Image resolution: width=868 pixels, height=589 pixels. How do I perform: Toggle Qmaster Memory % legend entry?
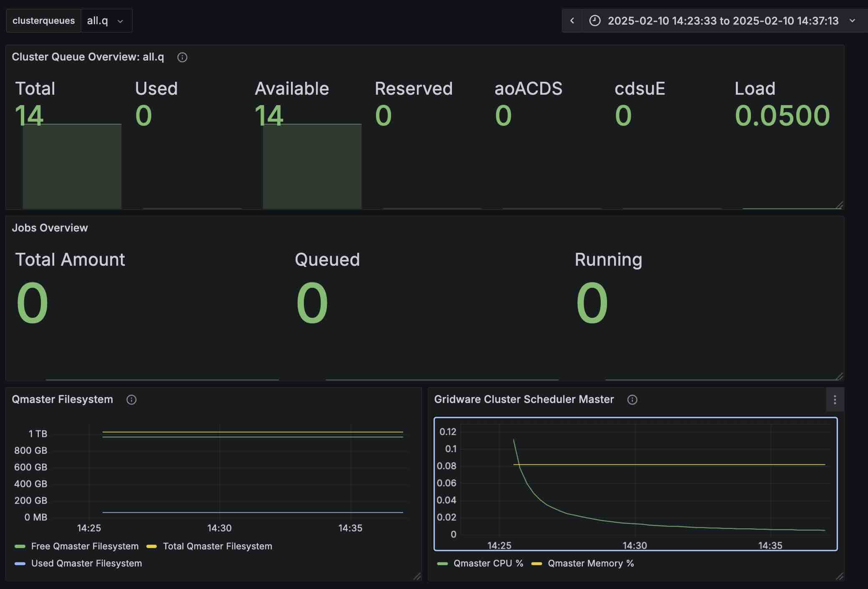[x=590, y=563]
